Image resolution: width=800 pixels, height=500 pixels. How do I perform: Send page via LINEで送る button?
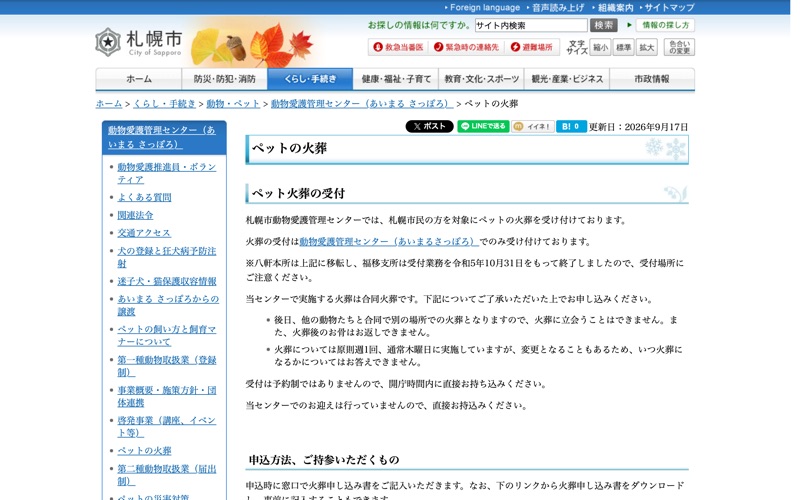tap(483, 127)
